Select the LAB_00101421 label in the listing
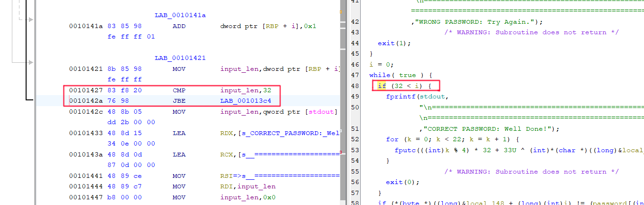This screenshot has width=644, height=205. 180,58
